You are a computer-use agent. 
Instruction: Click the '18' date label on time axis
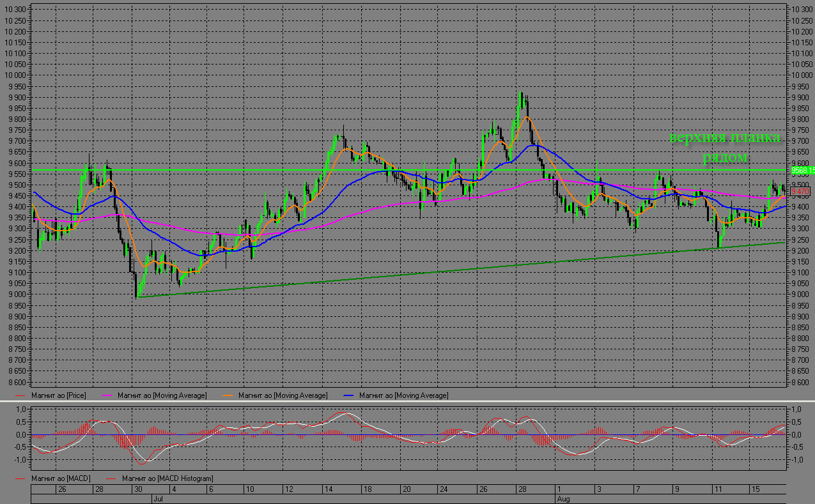tap(367, 489)
